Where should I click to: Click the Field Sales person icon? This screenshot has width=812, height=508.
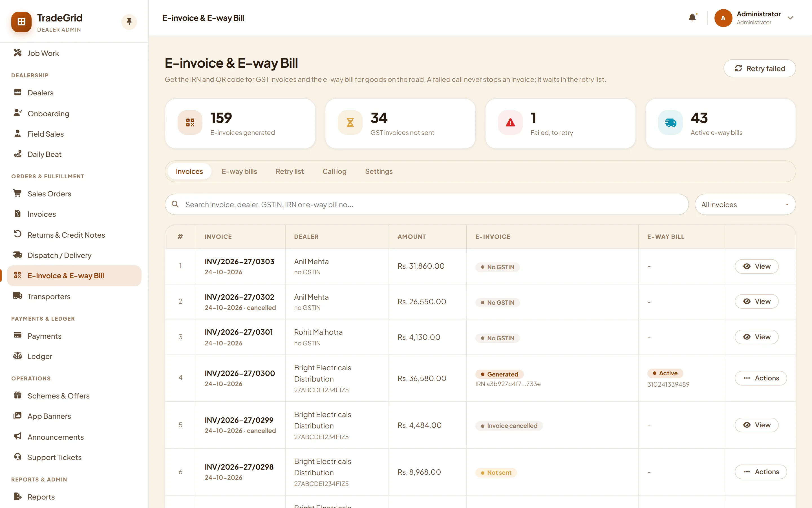(18, 133)
